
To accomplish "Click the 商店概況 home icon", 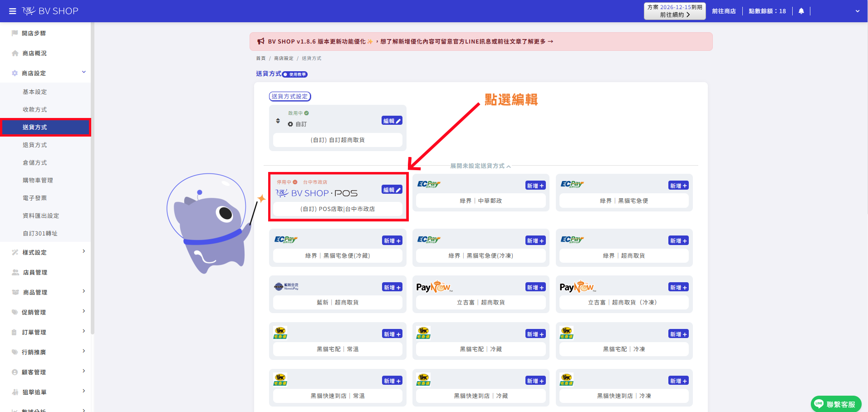I will pos(15,53).
